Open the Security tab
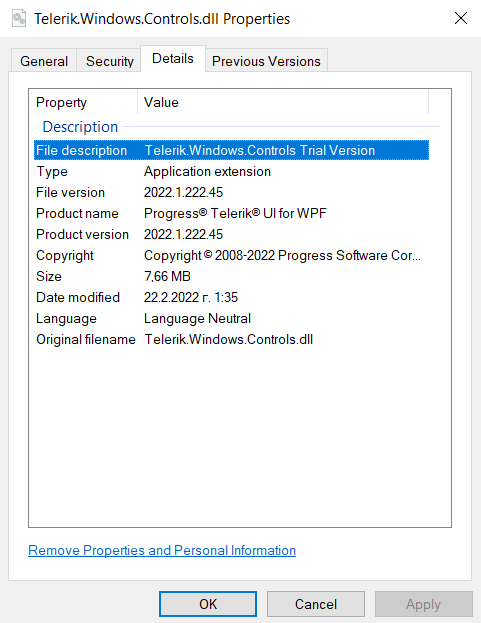Screen dimensions: 481x623 [110, 61]
